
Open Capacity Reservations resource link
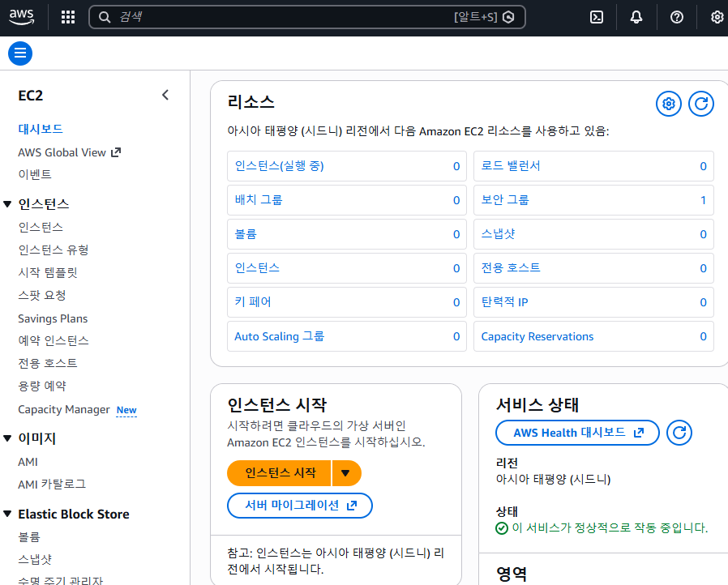click(537, 336)
